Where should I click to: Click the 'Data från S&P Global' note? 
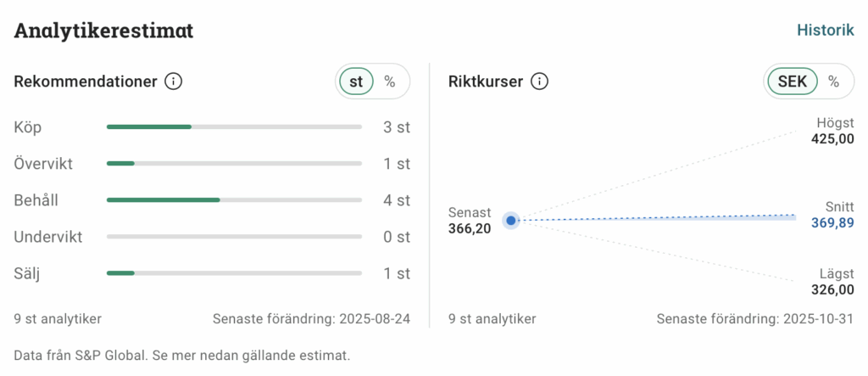click(181, 355)
